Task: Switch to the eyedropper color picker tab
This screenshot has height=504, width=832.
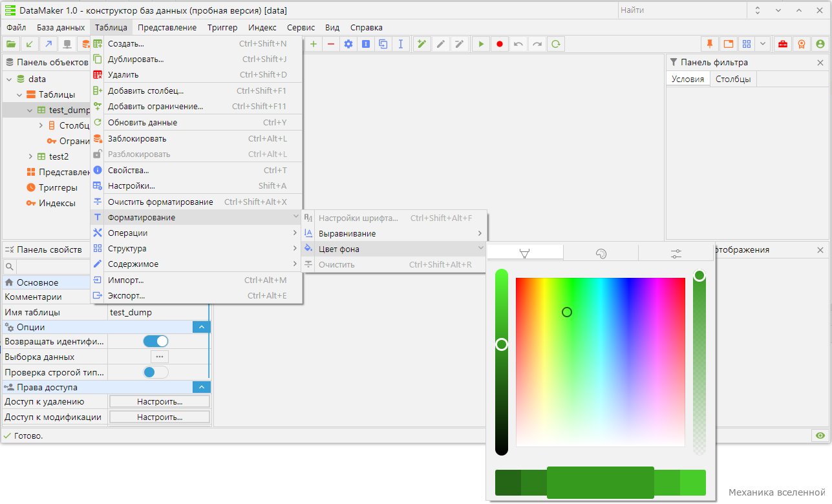Action: (x=524, y=253)
